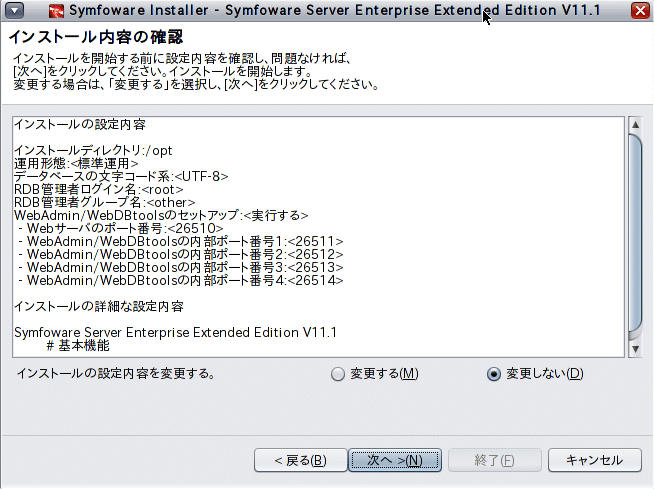Click the 次へ >(N) next button
Image resolution: width=654 pixels, height=489 pixels.
395,460
